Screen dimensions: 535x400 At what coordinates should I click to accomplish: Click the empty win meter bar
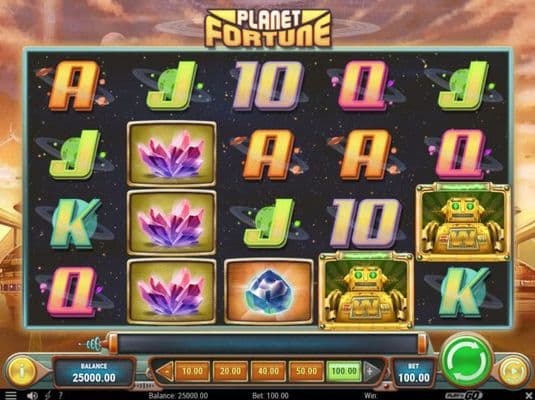[267, 343]
